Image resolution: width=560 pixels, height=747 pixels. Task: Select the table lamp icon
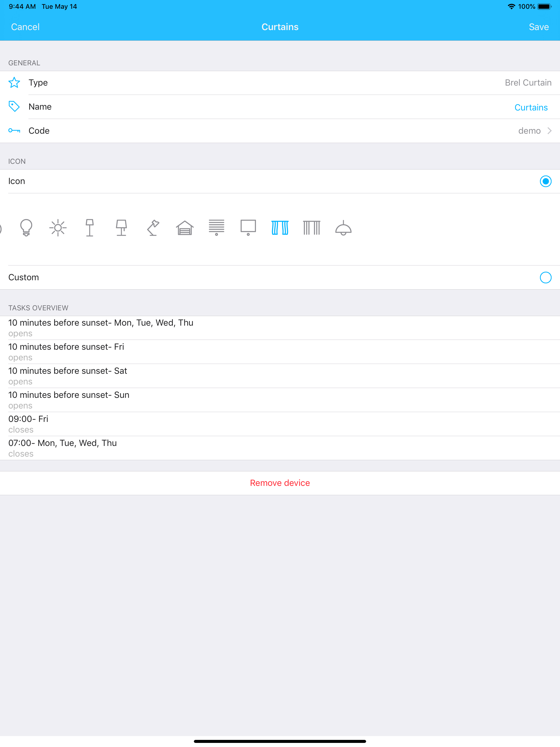pyautogui.click(x=121, y=227)
